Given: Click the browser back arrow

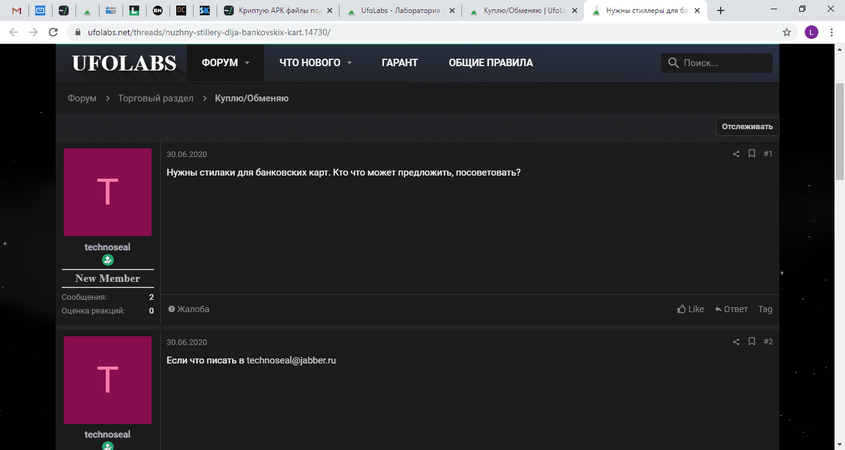Looking at the screenshot, I should pos(11,32).
